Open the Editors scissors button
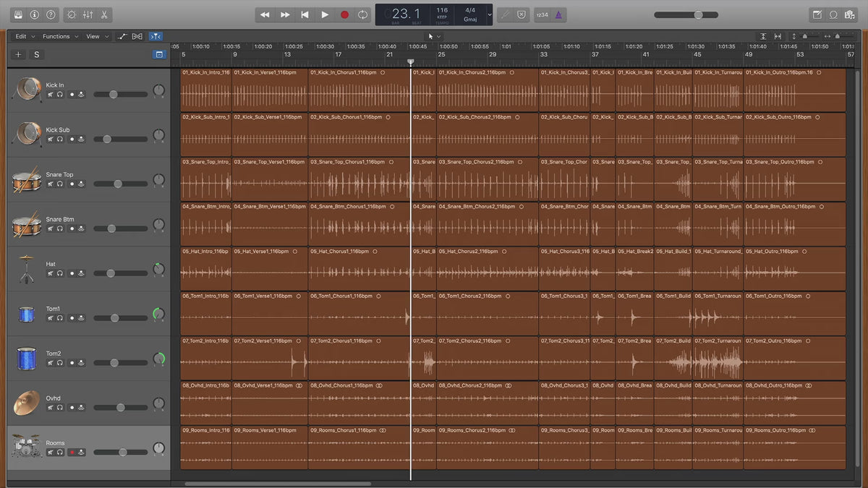The height and width of the screenshot is (488, 868). [x=104, y=14]
